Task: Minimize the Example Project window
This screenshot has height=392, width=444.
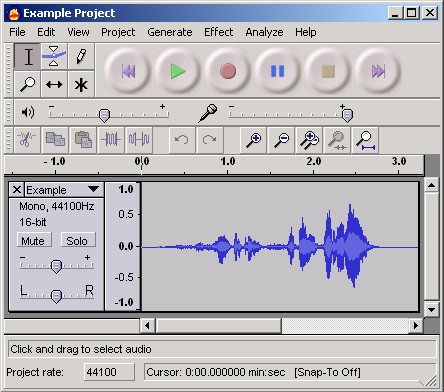Action: pos(395,13)
